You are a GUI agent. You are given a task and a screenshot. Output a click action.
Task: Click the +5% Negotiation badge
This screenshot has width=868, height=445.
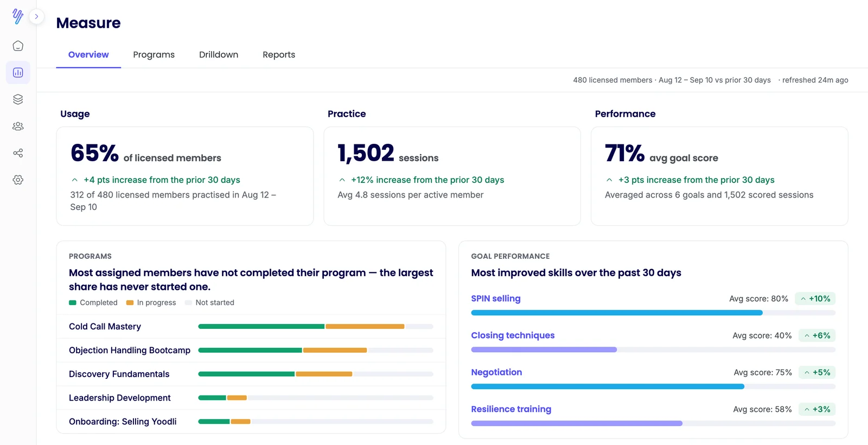pos(817,372)
